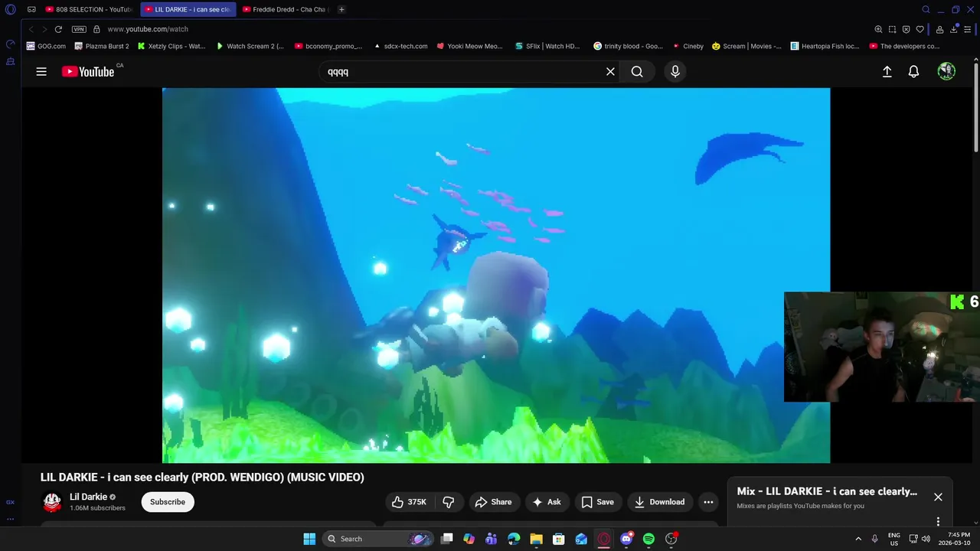Open the Opera GX logo menu

(10, 9)
